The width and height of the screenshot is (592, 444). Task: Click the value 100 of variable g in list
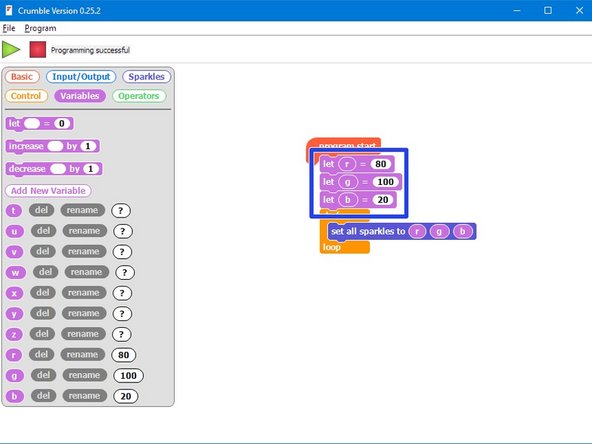[x=128, y=376]
